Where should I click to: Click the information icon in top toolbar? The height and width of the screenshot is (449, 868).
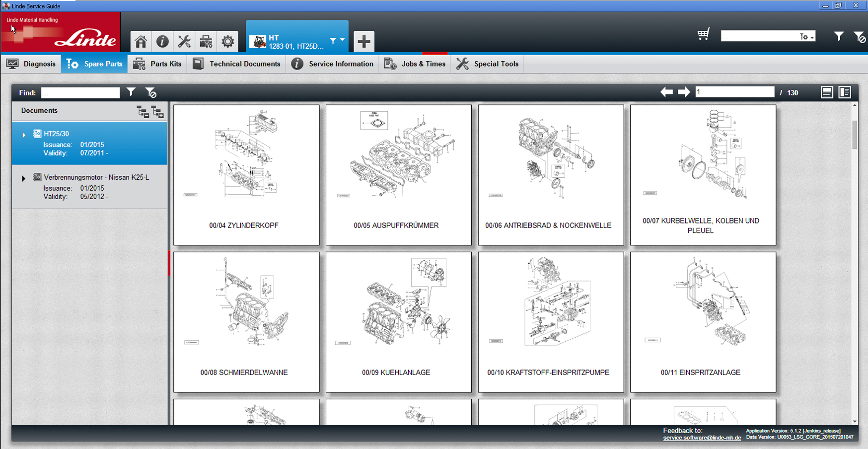point(162,41)
